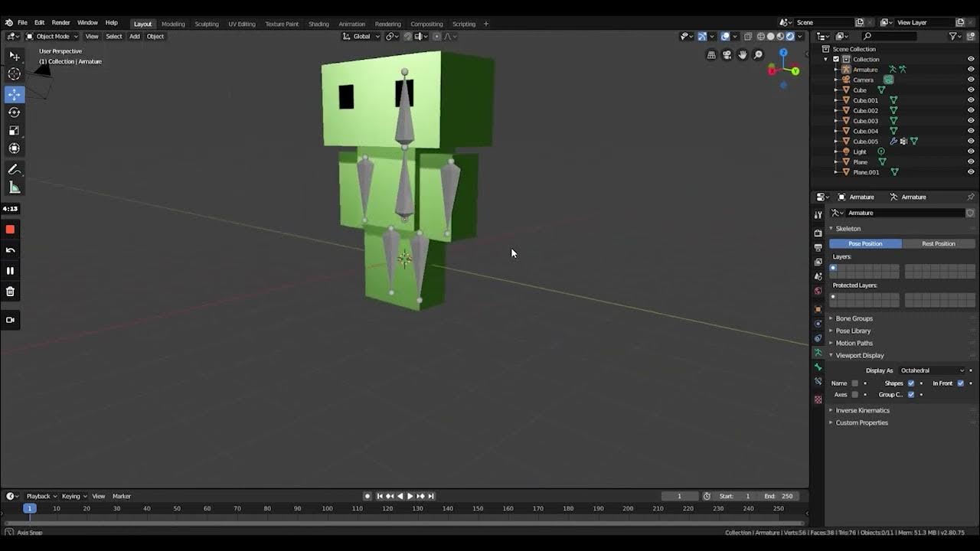Open Active Tool settings tab

(x=818, y=215)
